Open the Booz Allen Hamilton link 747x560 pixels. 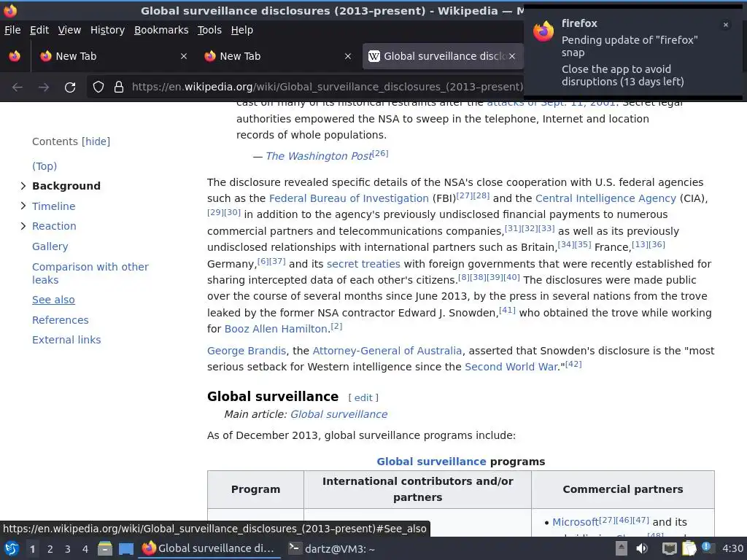tap(276, 329)
